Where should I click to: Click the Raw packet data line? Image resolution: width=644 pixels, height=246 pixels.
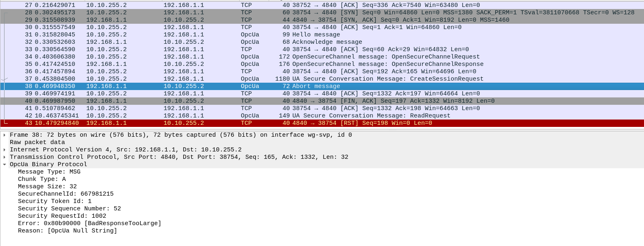tap(37, 142)
